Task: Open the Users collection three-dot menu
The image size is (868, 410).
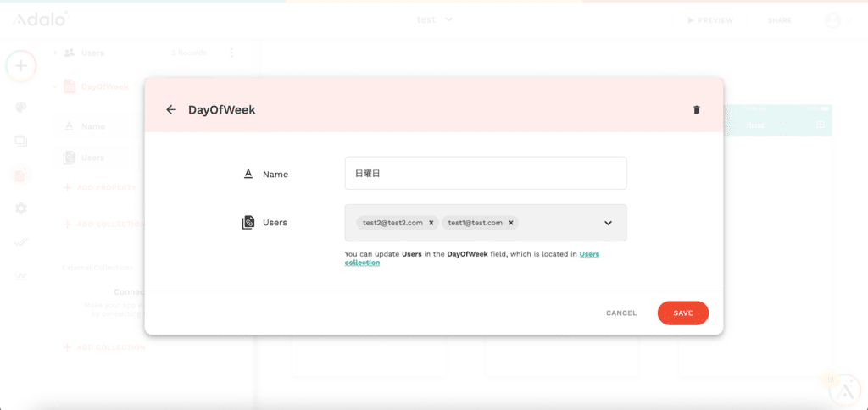Action: pyautogui.click(x=231, y=53)
